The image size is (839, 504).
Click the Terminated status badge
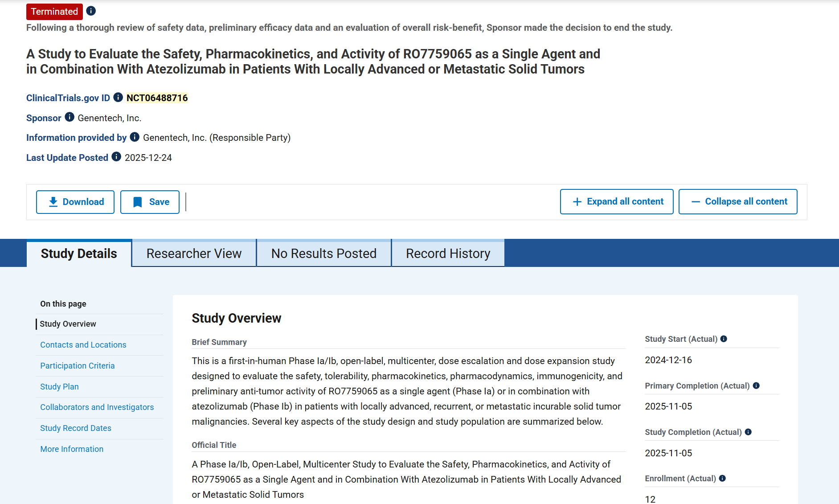(x=54, y=12)
